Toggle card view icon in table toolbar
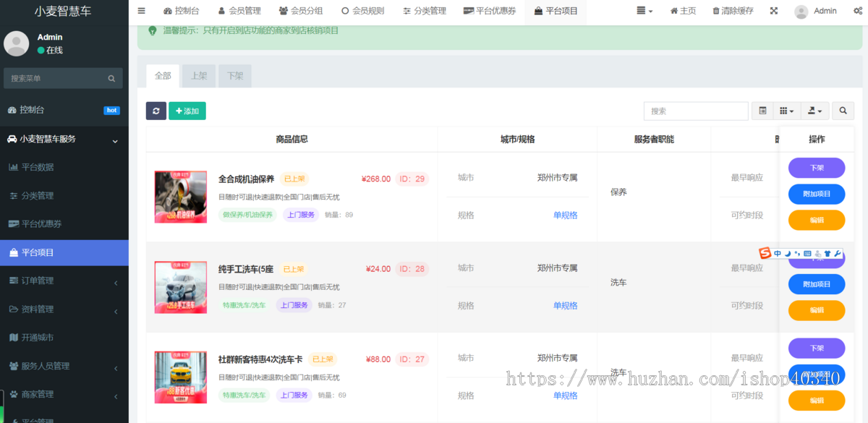Viewport: 868px width, 423px height. pos(762,111)
